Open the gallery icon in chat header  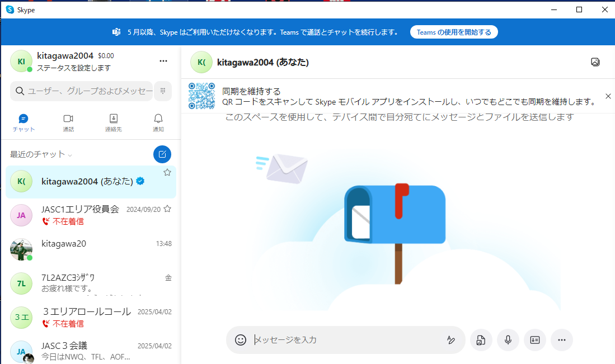(595, 62)
